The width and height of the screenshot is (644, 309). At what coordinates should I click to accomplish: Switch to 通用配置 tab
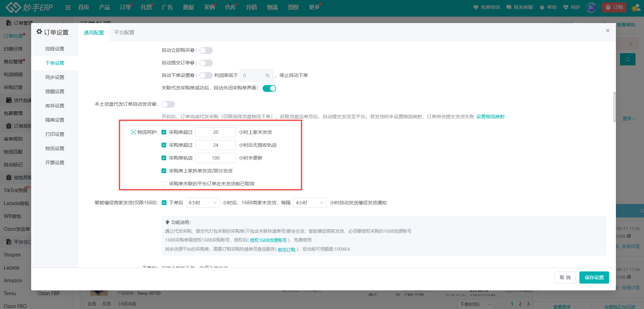[94, 33]
